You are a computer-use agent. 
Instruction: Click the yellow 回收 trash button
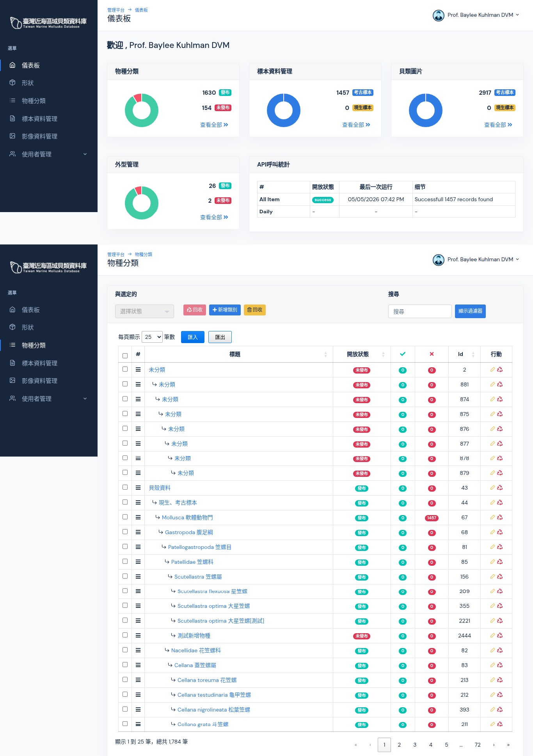pos(255,310)
